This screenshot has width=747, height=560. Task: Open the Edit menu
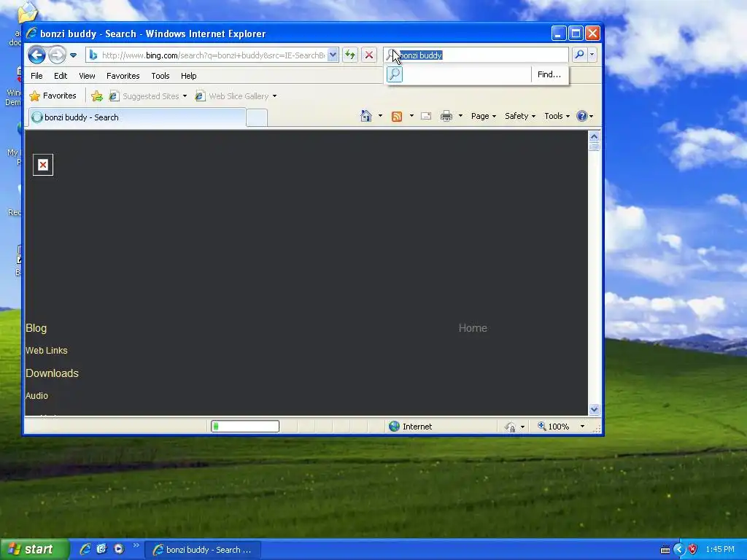pos(61,76)
